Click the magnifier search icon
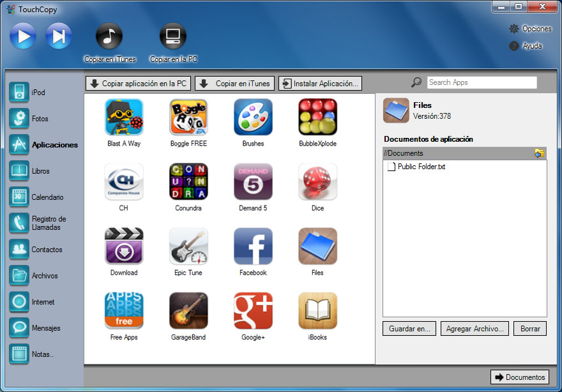Viewport: 562px width, 392px height. pyautogui.click(x=416, y=82)
